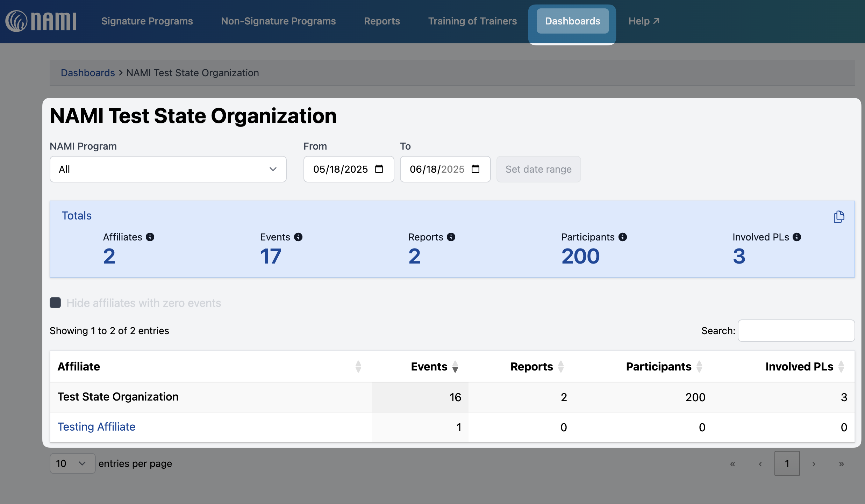Click the Events total value 17
This screenshot has height=504, width=865.
pos(271,256)
